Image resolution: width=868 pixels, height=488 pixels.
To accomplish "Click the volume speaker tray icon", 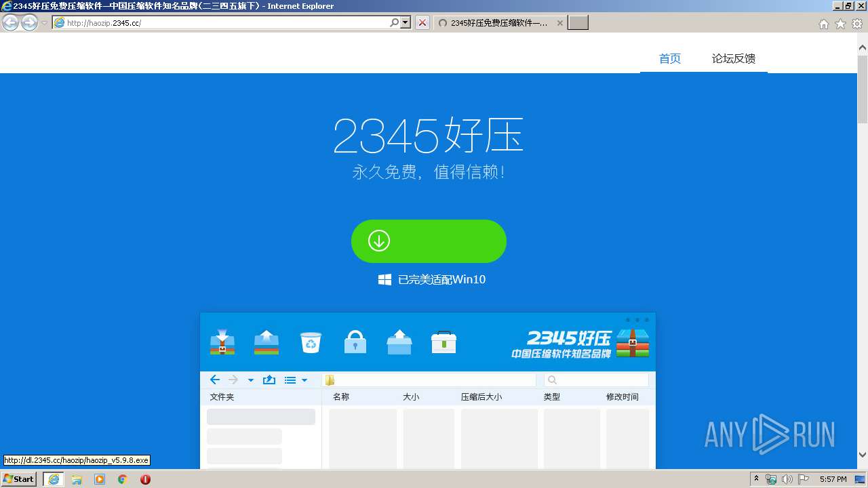I will coord(787,479).
